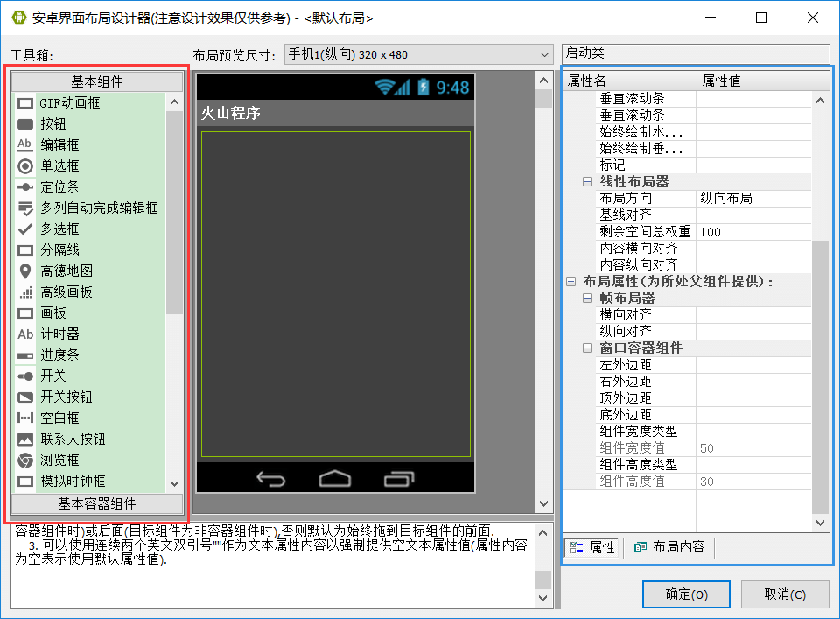Image resolution: width=840 pixels, height=619 pixels.
Task: Choose the 单选框 radio component
Action: point(25,166)
